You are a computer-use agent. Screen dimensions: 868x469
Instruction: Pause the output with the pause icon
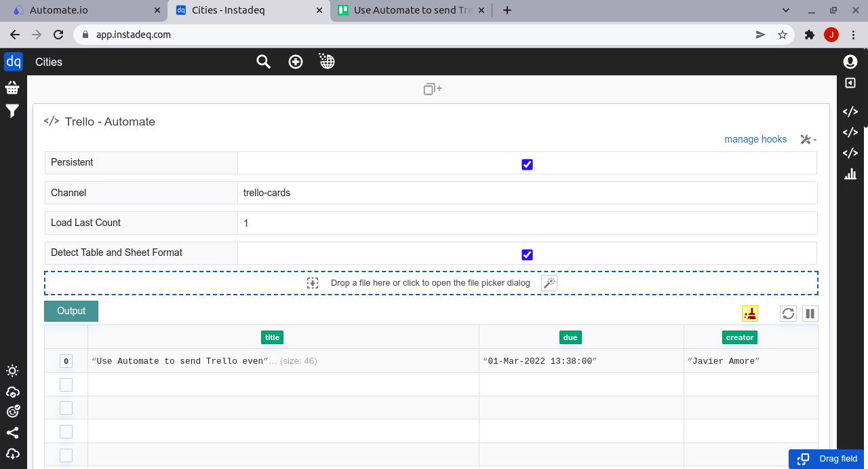pyautogui.click(x=810, y=313)
